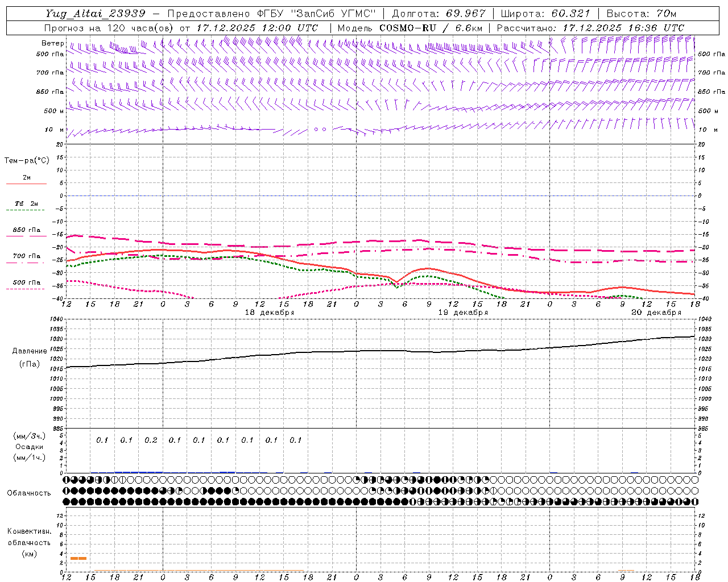Click the 20 декабря date label
This screenshot has width=728, height=582.
point(656,313)
